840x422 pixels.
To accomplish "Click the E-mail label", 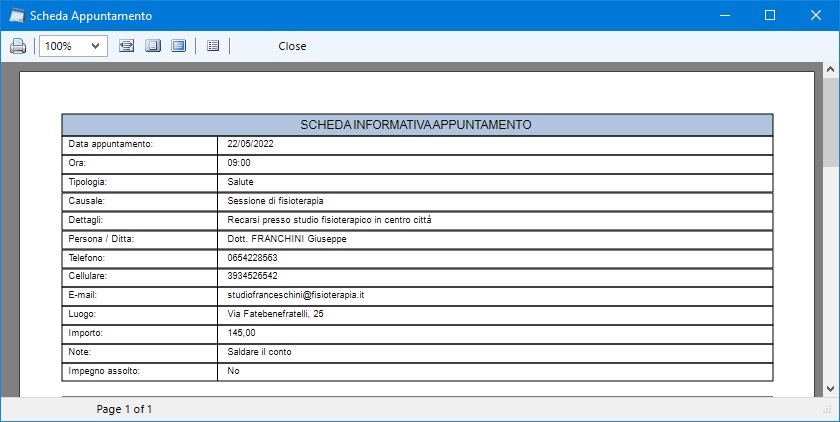I will click(82, 295).
